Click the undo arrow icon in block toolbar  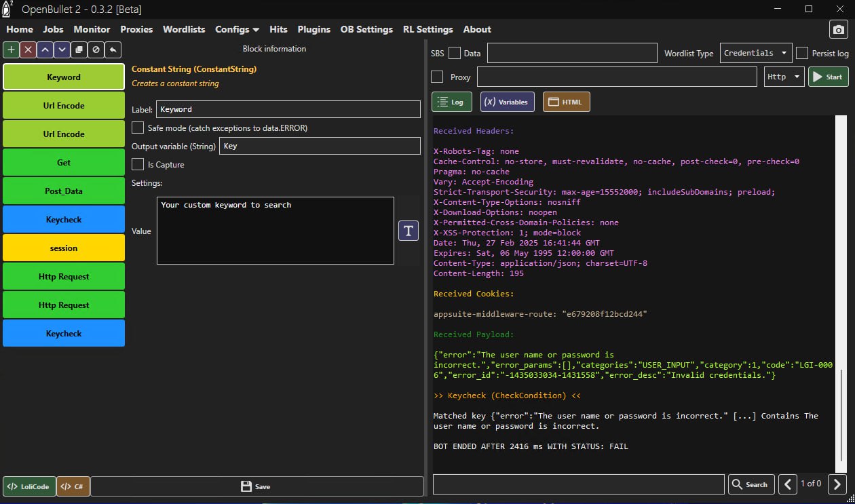tap(113, 50)
